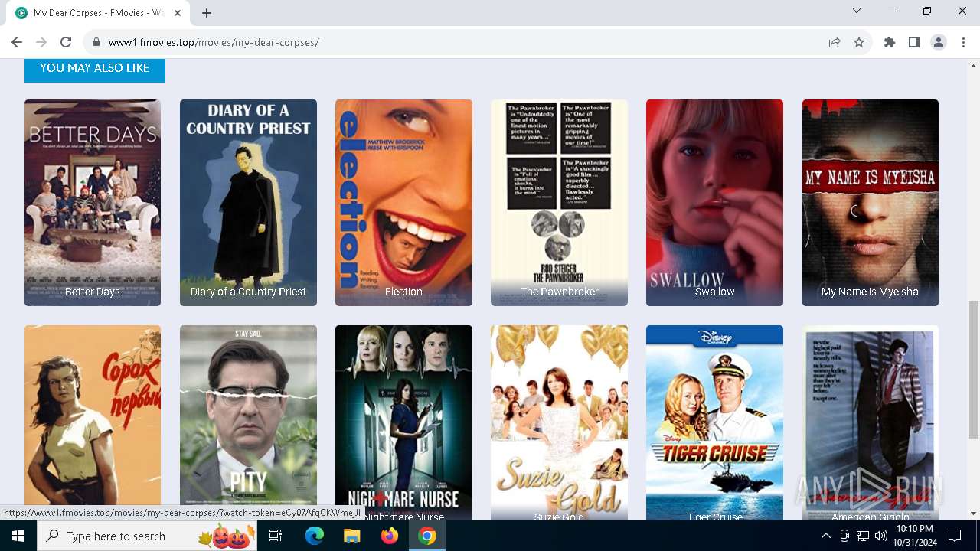The height and width of the screenshot is (551, 980).
Task: Launch Firefox from the taskbar
Action: (390, 536)
